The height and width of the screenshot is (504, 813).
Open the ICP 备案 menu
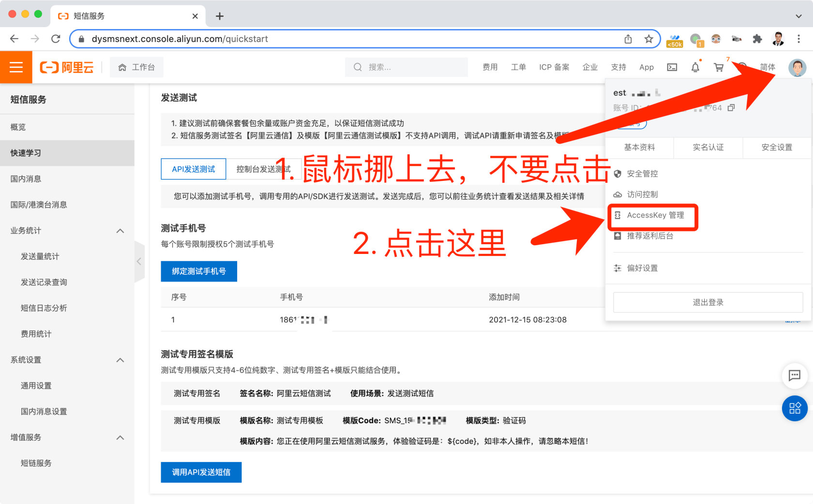click(554, 67)
